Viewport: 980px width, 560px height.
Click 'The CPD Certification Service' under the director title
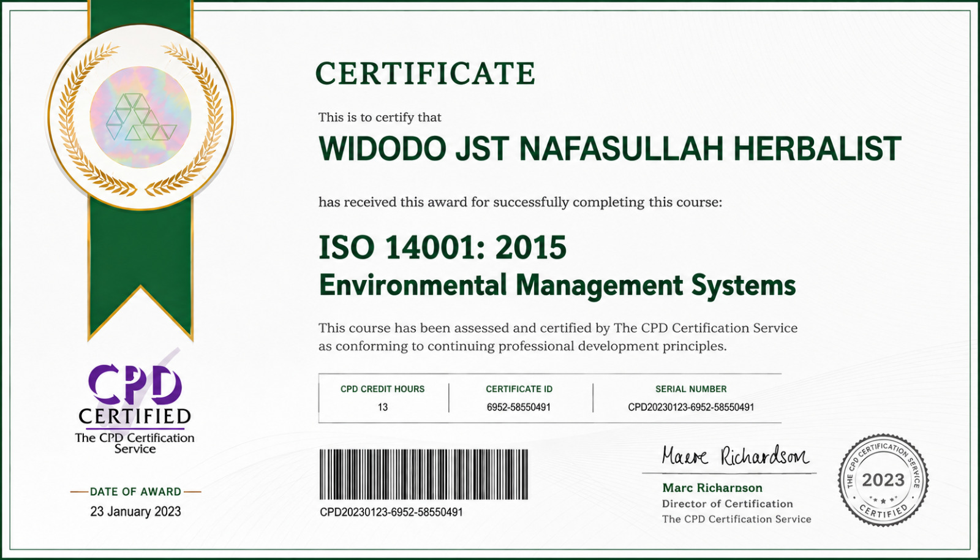click(737, 519)
